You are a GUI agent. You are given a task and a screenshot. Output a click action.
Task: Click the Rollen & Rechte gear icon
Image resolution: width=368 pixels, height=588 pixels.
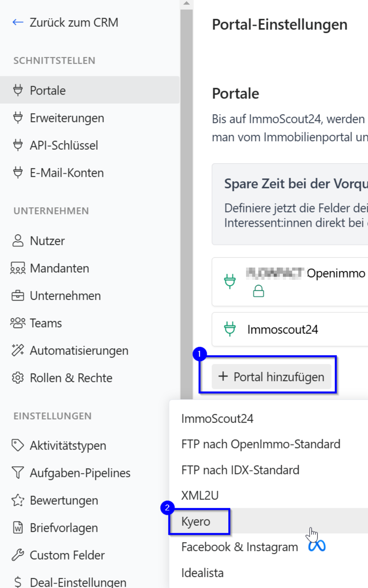(x=18, y=378)
